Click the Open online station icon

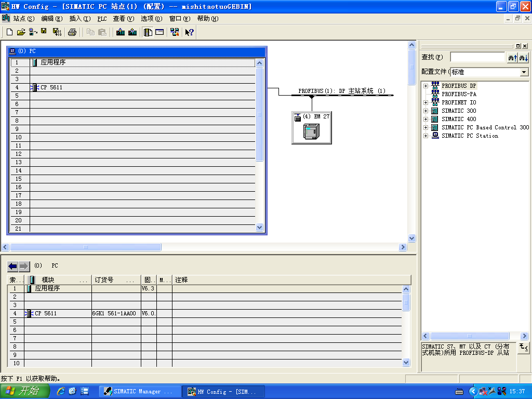[x=33, y=32]
